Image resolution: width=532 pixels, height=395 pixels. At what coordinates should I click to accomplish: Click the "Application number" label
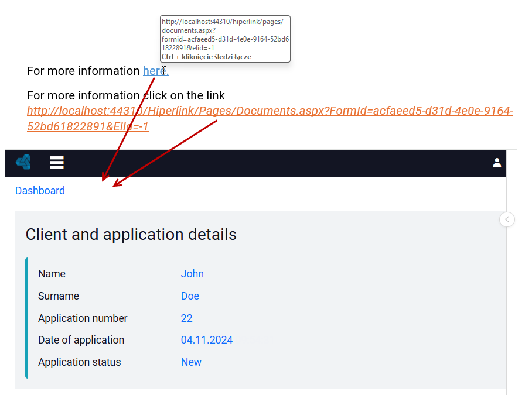tap(83, 318)
